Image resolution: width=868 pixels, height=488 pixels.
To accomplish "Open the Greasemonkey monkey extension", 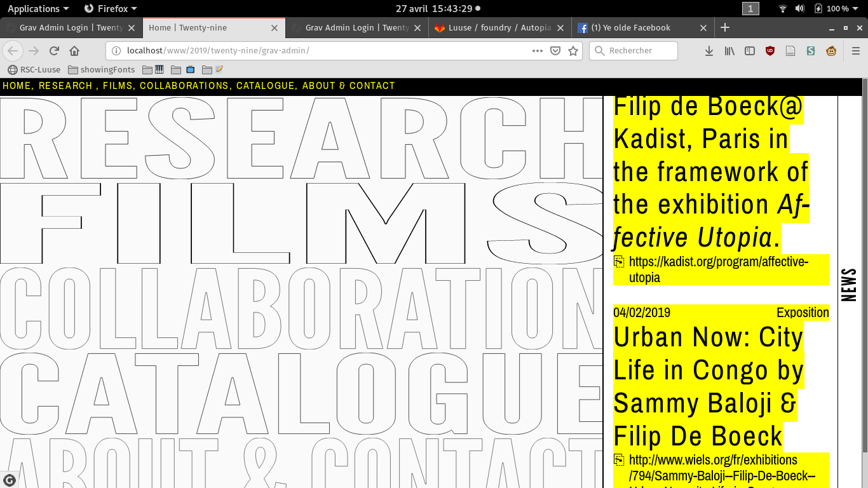I will [831, 51].
